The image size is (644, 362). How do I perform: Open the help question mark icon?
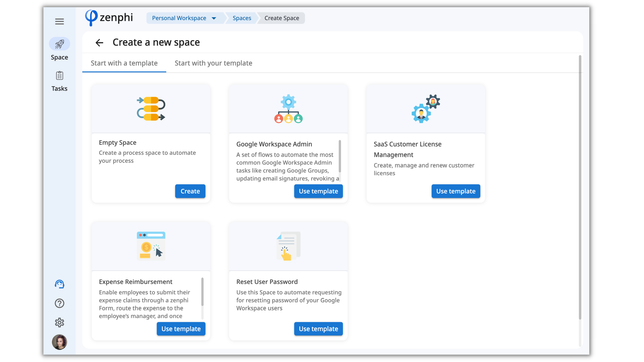coord(59,303)
